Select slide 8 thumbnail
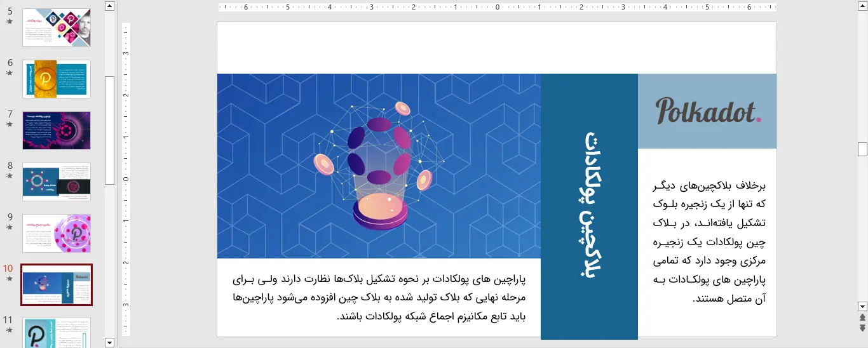 coord(57,182)
